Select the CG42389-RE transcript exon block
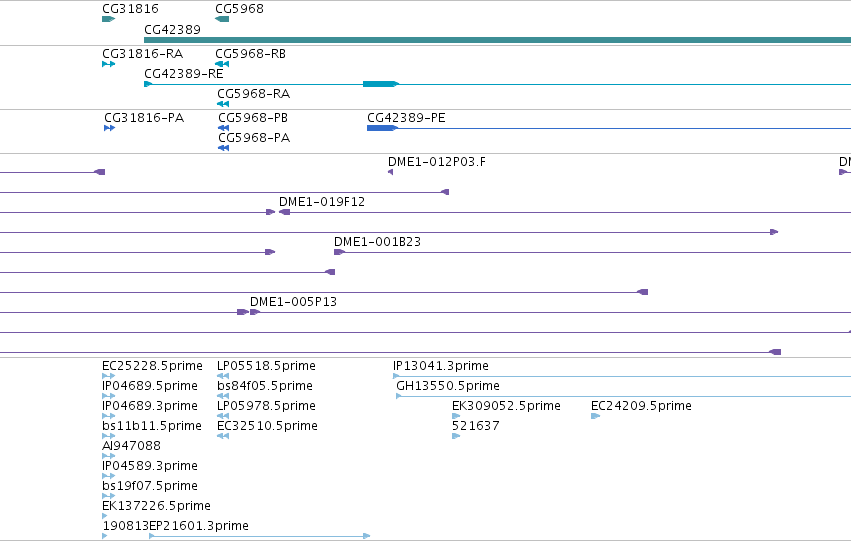The width and height of the screenshot is (851, 541). [x=380, y=84]
